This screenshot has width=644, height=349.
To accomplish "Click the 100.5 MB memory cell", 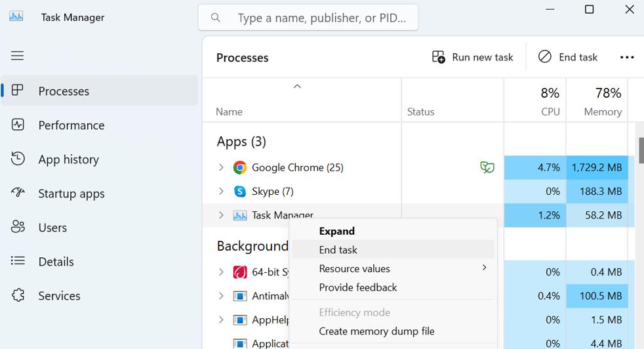I will click(597, 296).
